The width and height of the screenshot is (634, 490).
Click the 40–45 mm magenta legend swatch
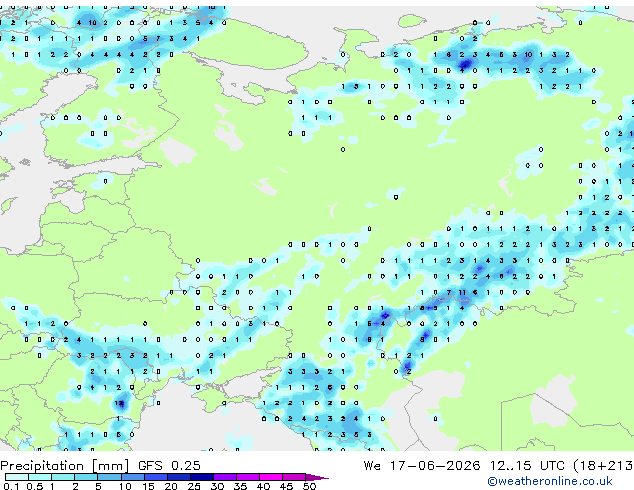[271, 477]
